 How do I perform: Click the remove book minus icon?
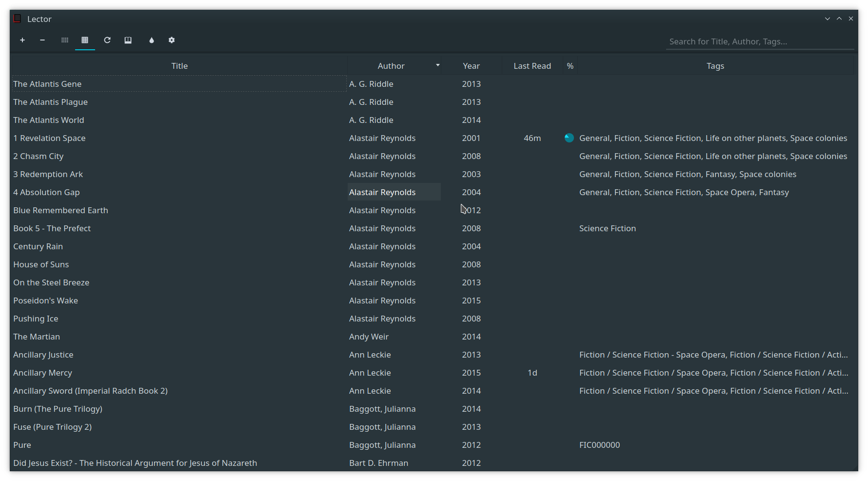coord(42,40)
